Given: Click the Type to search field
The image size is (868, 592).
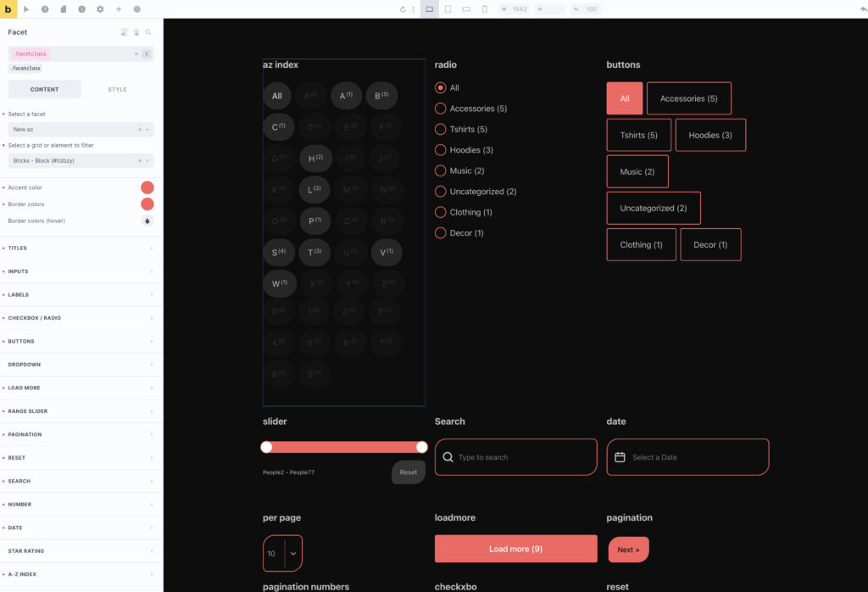Looking at the screenshot, I should tap(521, 457).
